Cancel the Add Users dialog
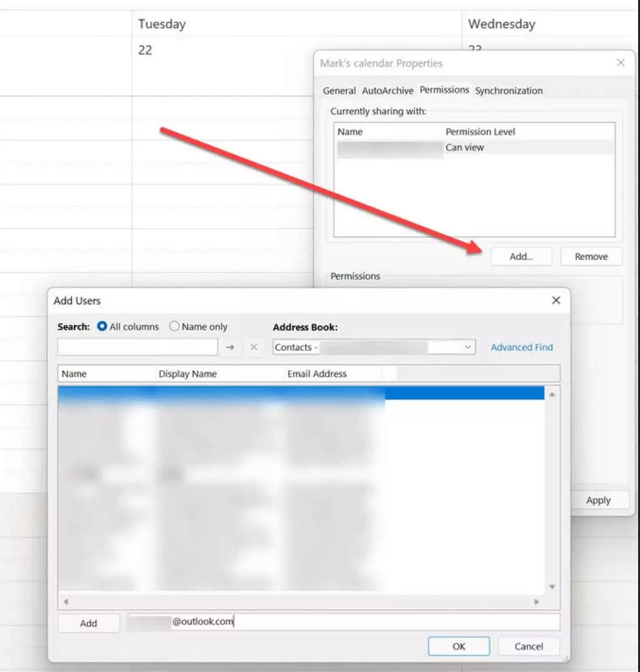Screen dimensions: 640x672 [x=529, y=646]
